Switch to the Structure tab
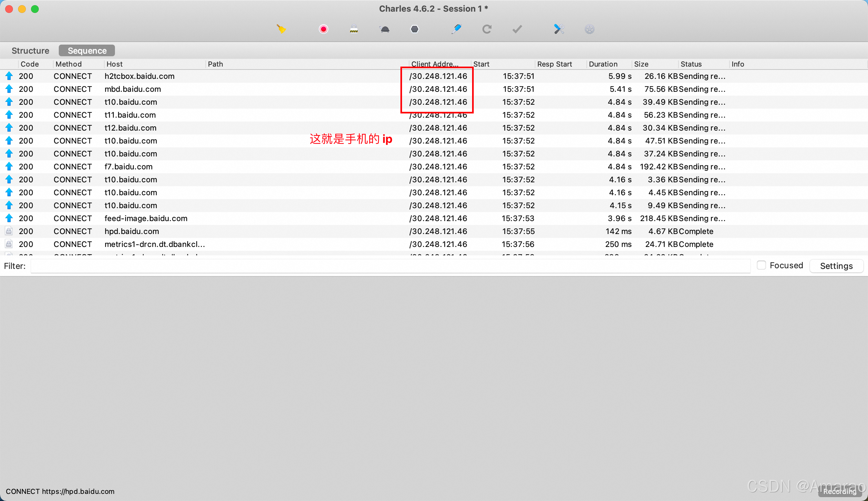 click(x=30, y=50)
